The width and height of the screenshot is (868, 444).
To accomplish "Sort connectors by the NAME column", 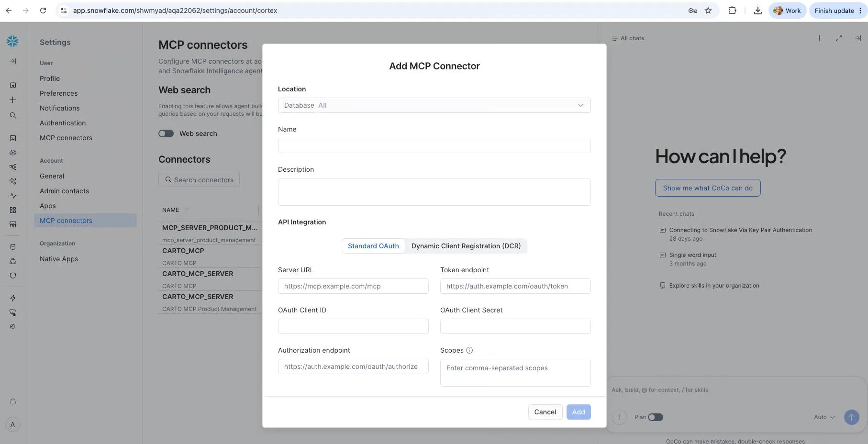I will [176, 210].
